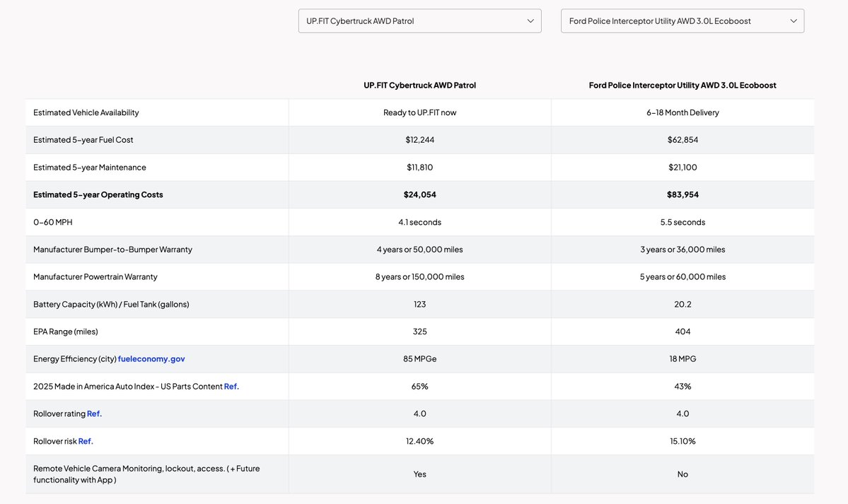Click the Estimated Vehicle Availability row label
848x504 pixels.
click(x=86, y=112)
